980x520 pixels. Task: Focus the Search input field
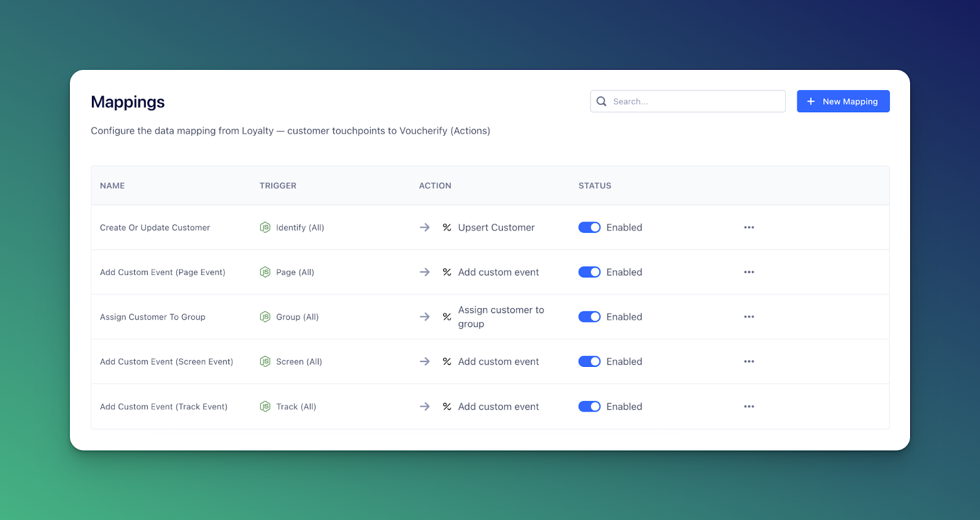click(695, 102)
